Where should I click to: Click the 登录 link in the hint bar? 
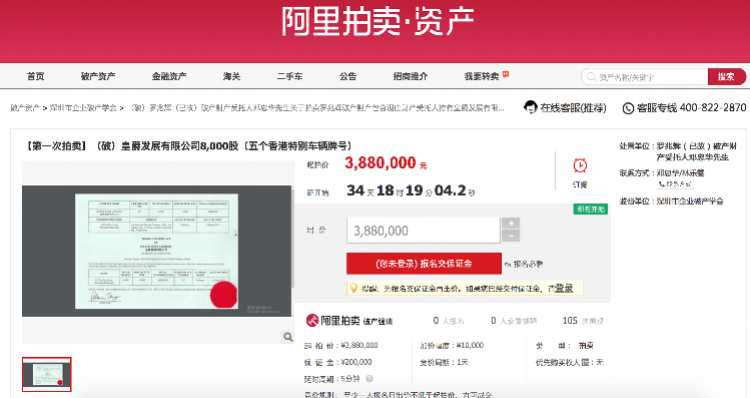tap(563, 288)
